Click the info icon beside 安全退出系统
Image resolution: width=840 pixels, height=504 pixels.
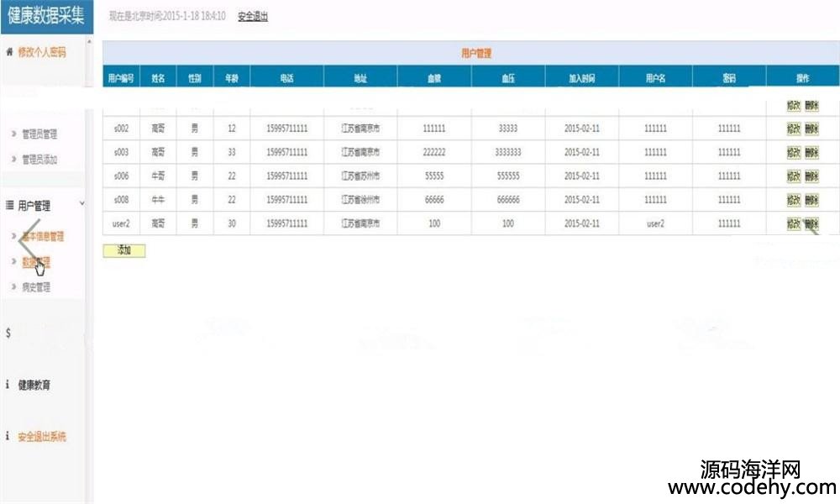8,436
